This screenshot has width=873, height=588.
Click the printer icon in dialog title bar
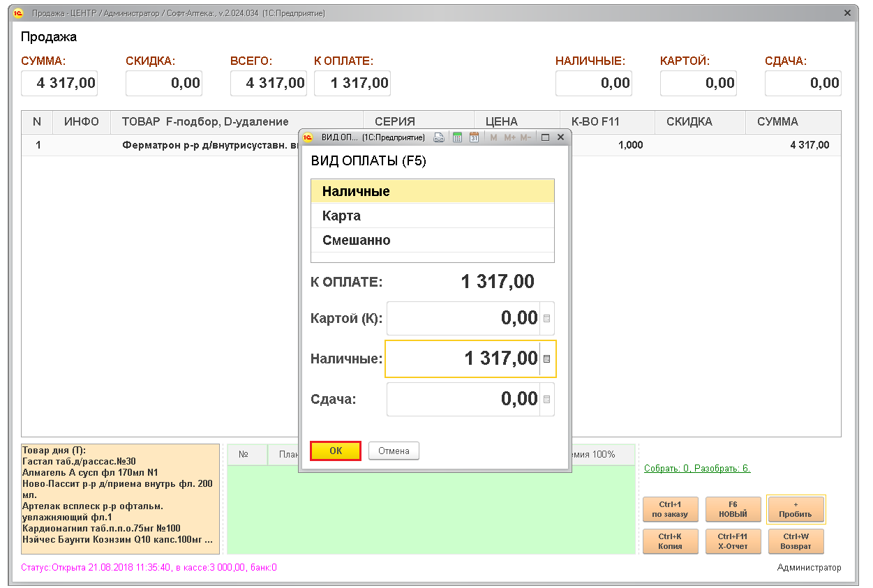439,137
